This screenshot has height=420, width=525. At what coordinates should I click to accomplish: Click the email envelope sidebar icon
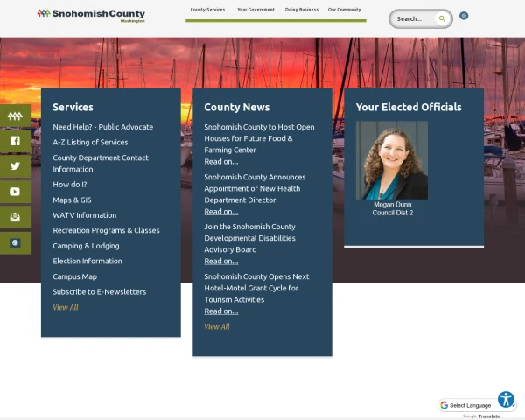[15, 217]
